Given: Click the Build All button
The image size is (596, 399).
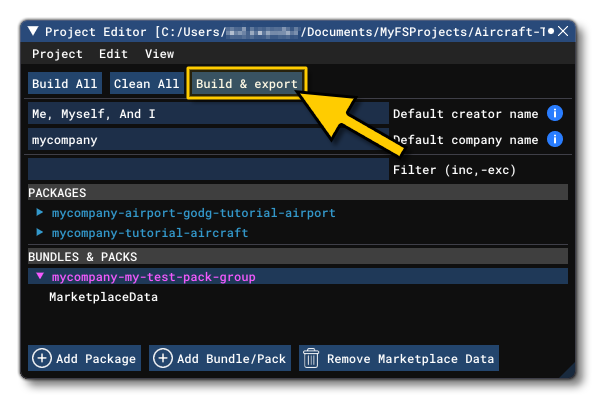Looking at the screenshot, I should (x=65, y=83).
